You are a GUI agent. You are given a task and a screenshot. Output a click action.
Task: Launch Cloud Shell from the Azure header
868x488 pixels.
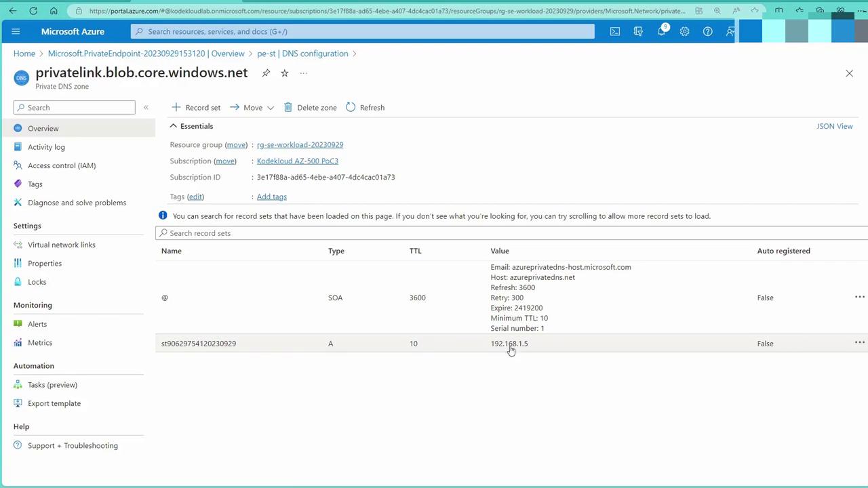[615, 31]
